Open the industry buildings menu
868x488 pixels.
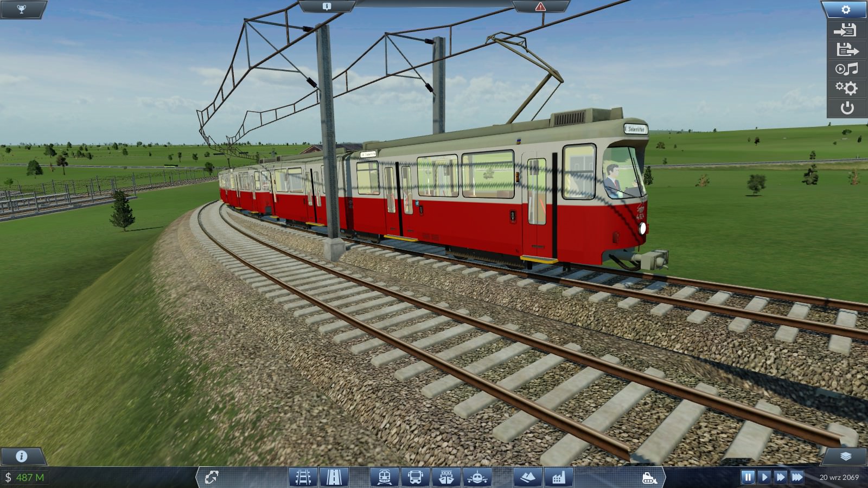(558, 477)
